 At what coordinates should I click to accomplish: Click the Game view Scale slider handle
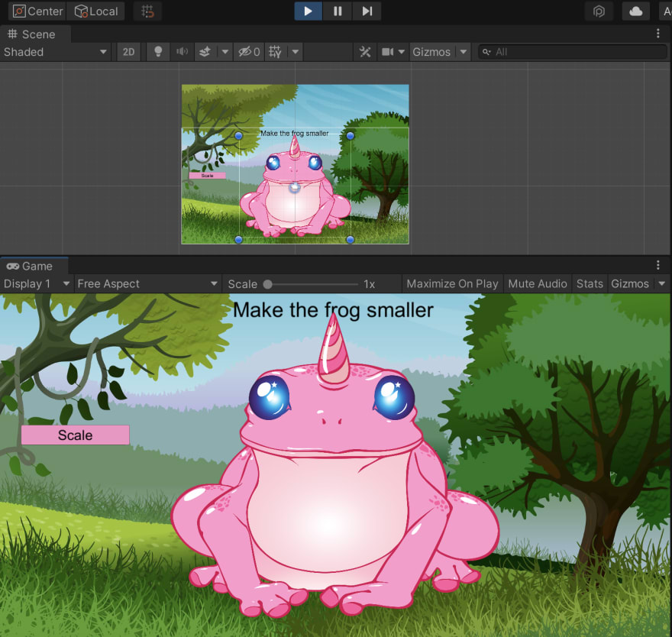click(x=267, y=284)
